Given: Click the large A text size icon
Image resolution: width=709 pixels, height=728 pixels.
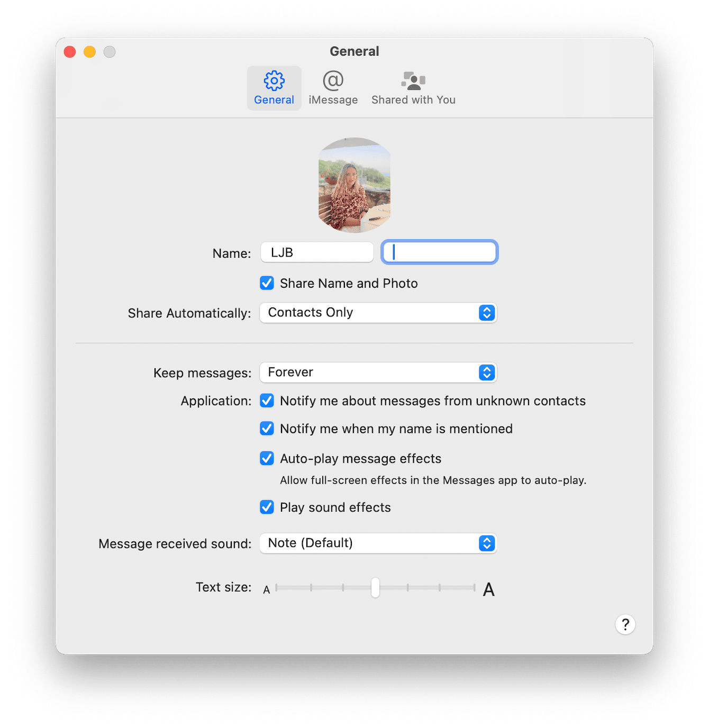Looking at the screenshot, I should [x=488, y=588].
